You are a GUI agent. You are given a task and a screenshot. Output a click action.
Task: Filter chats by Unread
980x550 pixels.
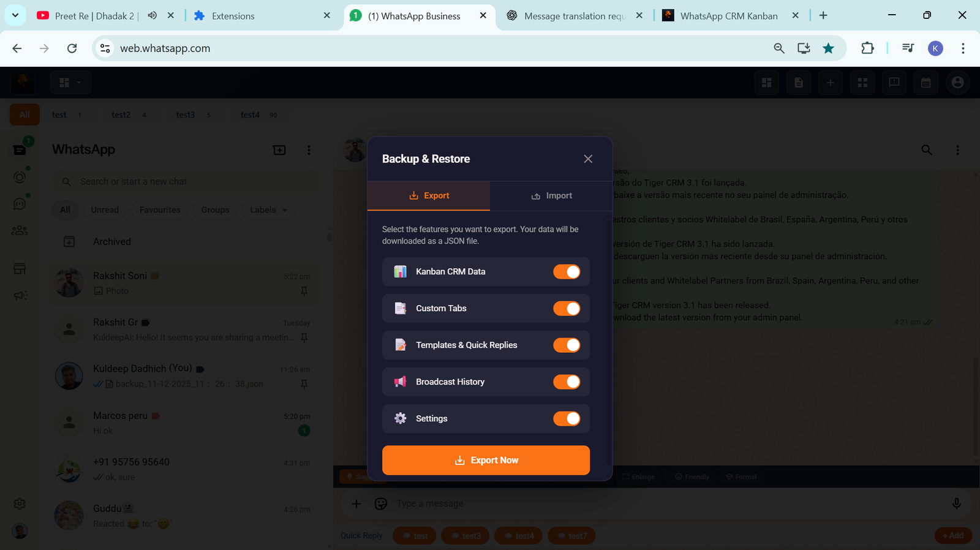click(x=105, y=210)
